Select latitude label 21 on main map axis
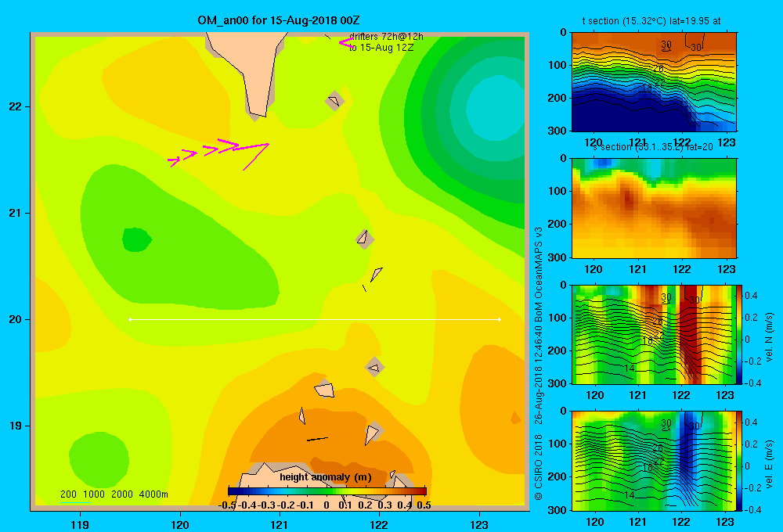The image size is (783, 532). click(16, 213)
